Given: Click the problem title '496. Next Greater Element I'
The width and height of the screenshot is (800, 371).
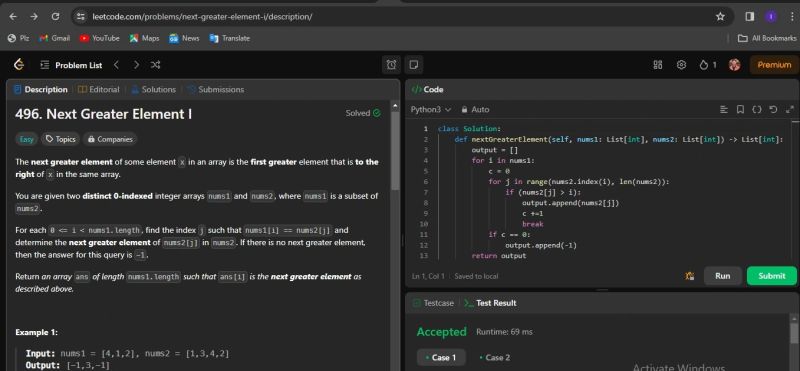Looking at the screenshot, I should 104,114.
